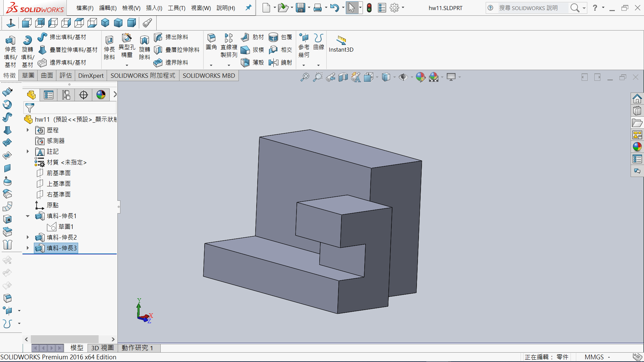Toggle the pin on menu bar
The image size is (644, 362).
248,8
